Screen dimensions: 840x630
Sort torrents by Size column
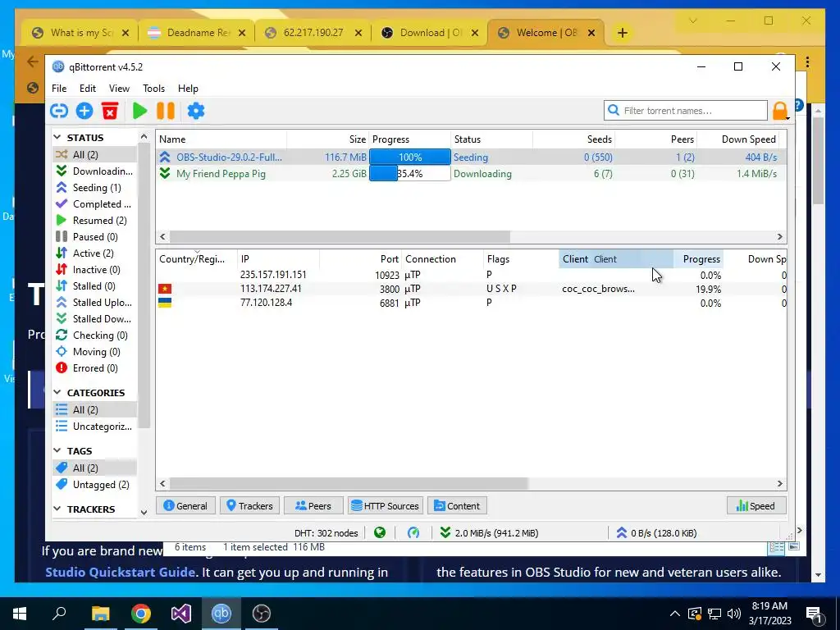[328, 139]
